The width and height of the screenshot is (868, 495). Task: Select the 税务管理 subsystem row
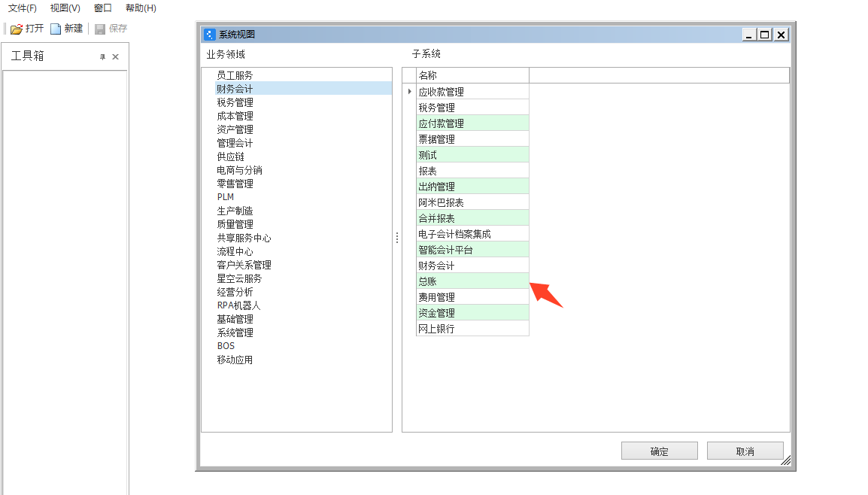(x=472, y=107)
